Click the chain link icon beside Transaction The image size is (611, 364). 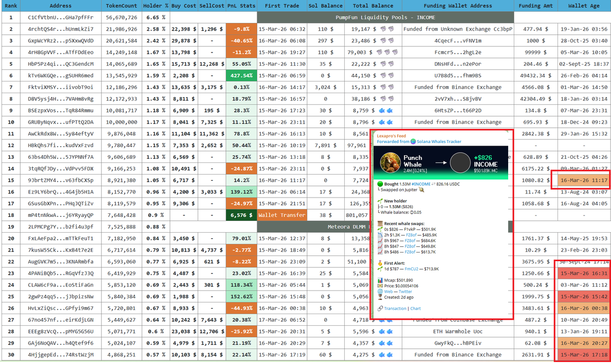[380, 309]
